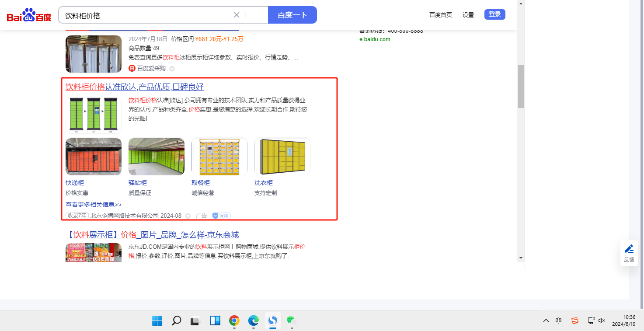This screenshot has height=331, width=644.
Task: Click the 广告 ad label
Action: (x=202, y=216)
